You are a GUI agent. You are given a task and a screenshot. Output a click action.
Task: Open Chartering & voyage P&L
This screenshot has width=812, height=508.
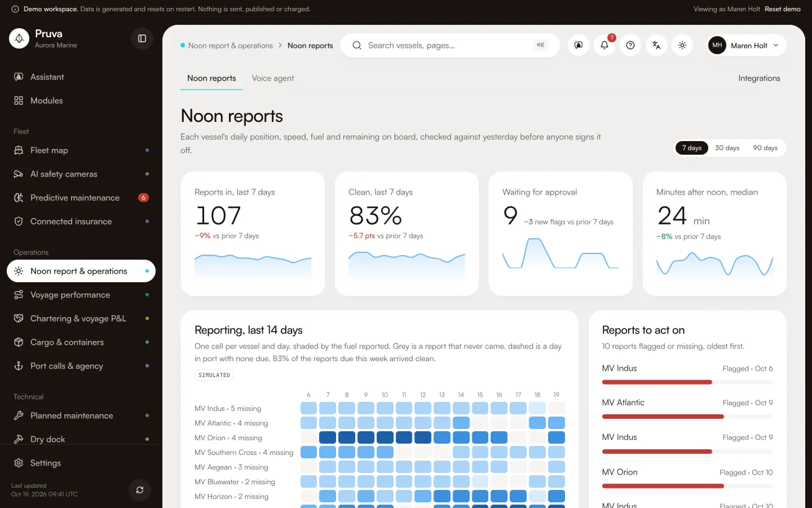(81, 318)
